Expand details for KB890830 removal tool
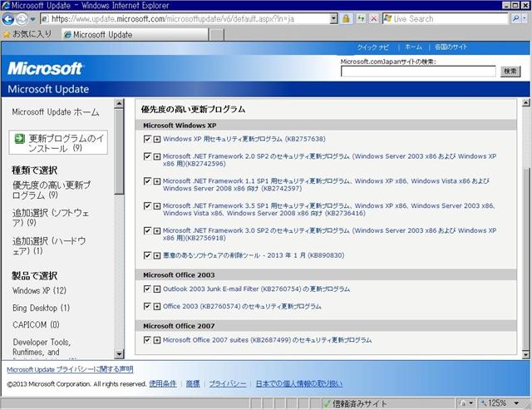 157,255
